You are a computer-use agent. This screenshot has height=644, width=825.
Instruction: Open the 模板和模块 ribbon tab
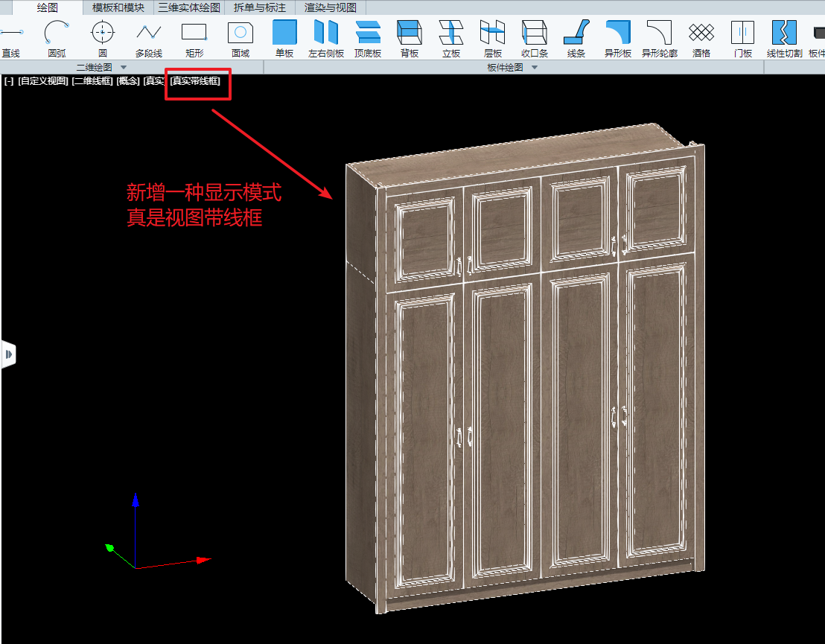[118, 7]
